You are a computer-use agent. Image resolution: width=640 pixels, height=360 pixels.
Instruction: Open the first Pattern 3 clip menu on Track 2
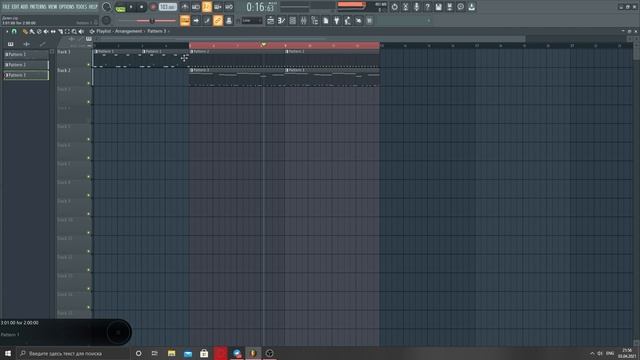(191, 70)
